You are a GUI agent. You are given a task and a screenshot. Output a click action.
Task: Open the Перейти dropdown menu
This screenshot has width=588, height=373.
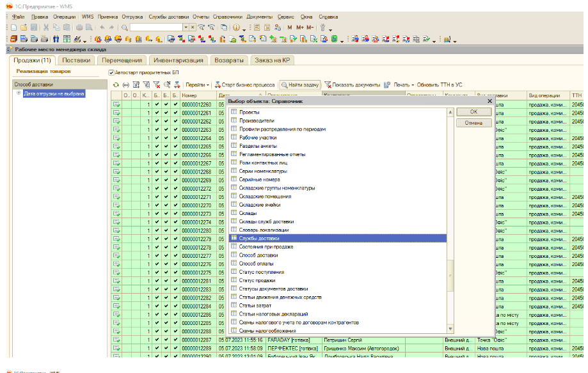click(x=196, y=84)
